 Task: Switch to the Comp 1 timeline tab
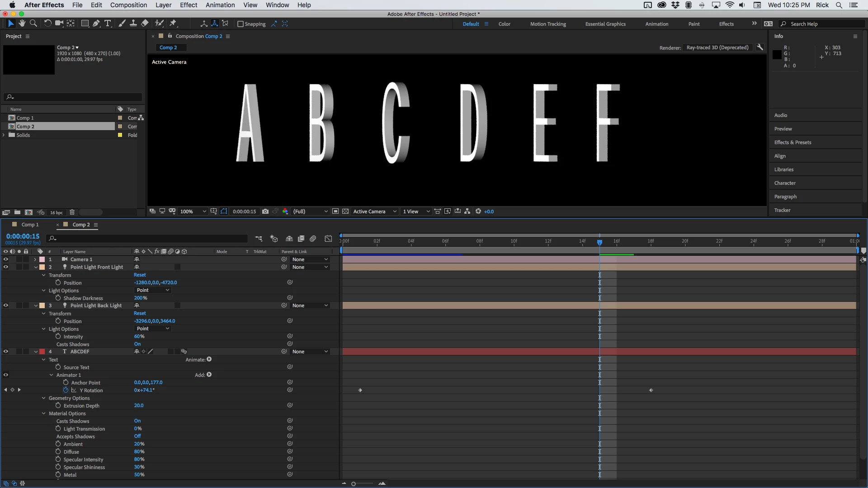30,225
